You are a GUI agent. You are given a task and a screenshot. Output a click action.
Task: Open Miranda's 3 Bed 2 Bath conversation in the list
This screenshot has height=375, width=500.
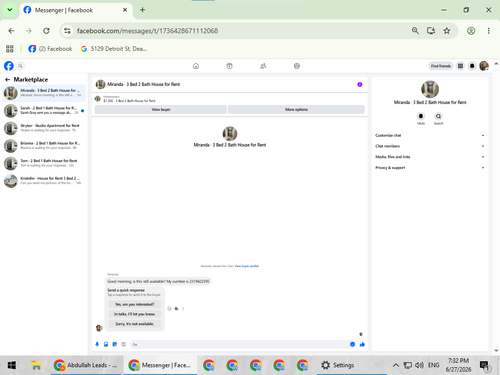44,93
